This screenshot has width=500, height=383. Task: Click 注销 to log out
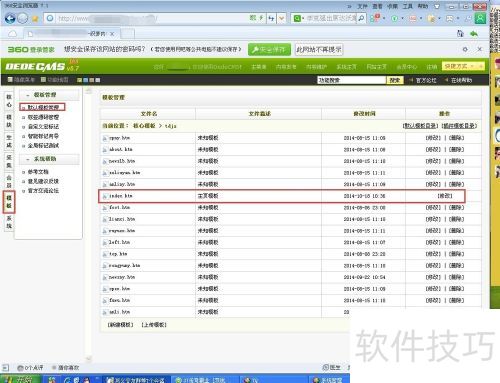(x=432, y=67)
